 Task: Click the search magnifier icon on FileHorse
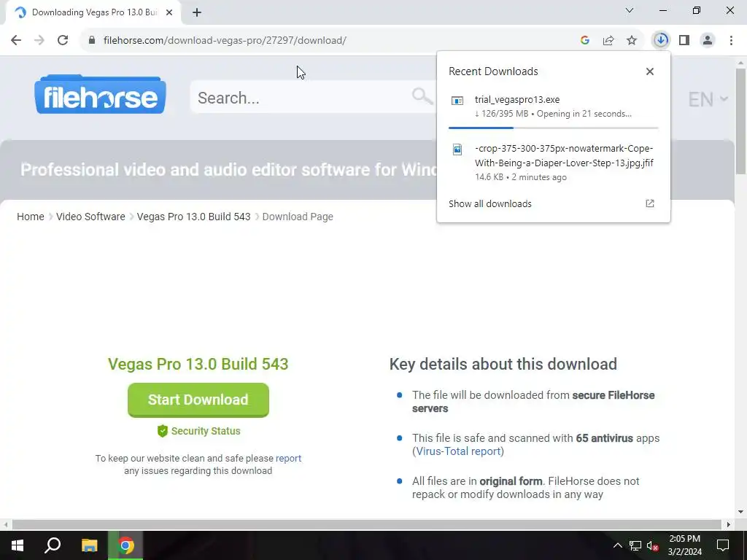pyautogui.click(x=422, y=97)
